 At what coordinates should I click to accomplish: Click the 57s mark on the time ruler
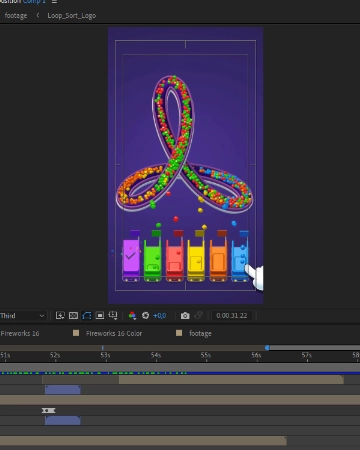click(x=306, y=355)
